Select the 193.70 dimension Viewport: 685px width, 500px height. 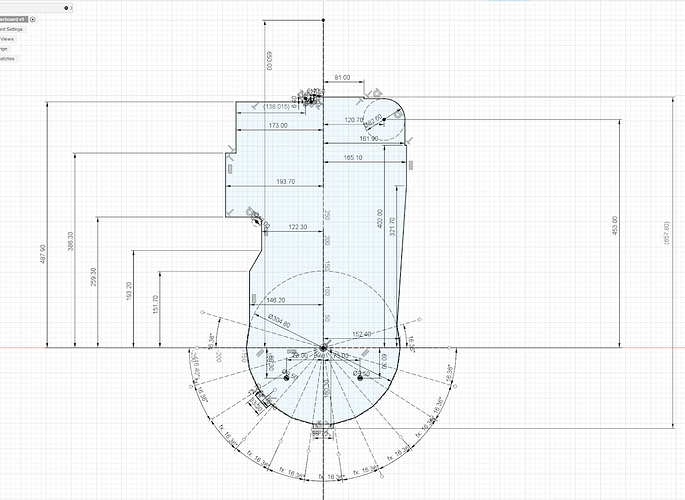[x=286, y=181]
